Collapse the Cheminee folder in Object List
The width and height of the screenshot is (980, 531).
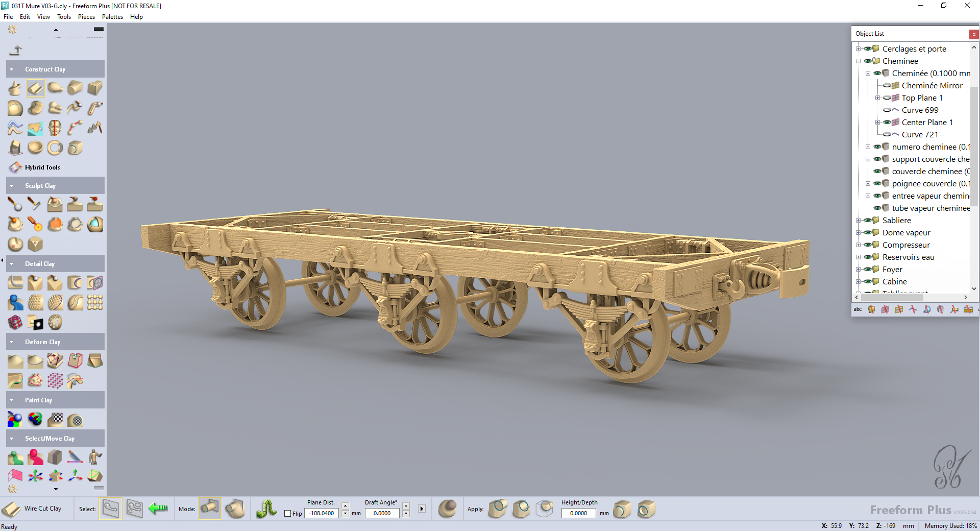(858, 61)
